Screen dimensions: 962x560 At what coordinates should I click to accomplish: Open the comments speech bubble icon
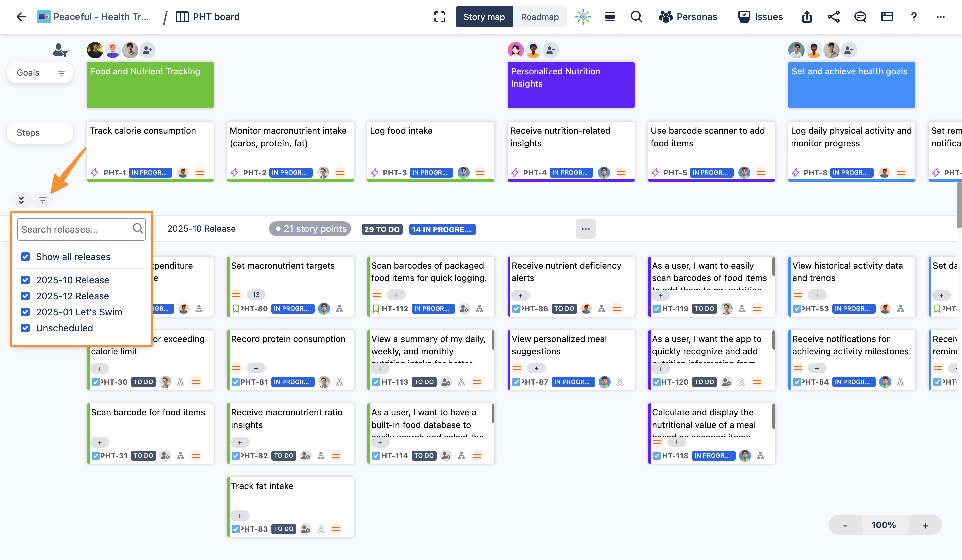(860, 17)
